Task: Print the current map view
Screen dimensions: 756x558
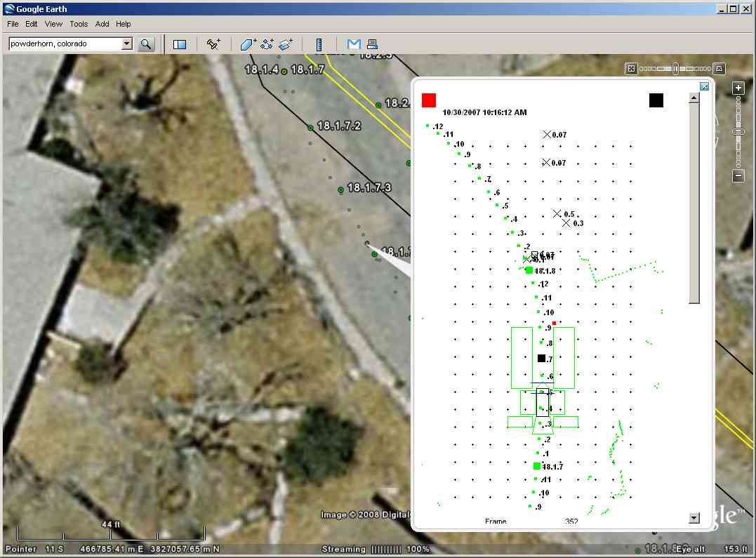Action: (372, 44)
